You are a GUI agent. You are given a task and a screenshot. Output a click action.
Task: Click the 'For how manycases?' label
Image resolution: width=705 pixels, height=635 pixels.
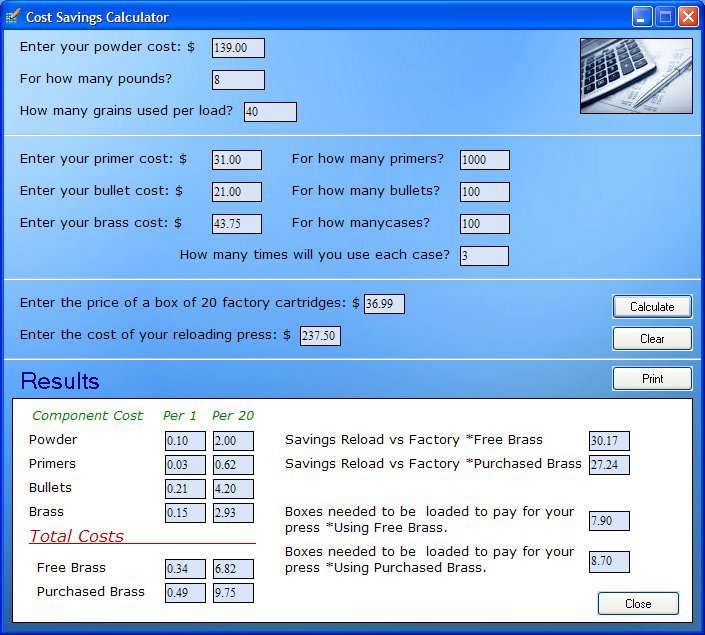tap(361, 223)
